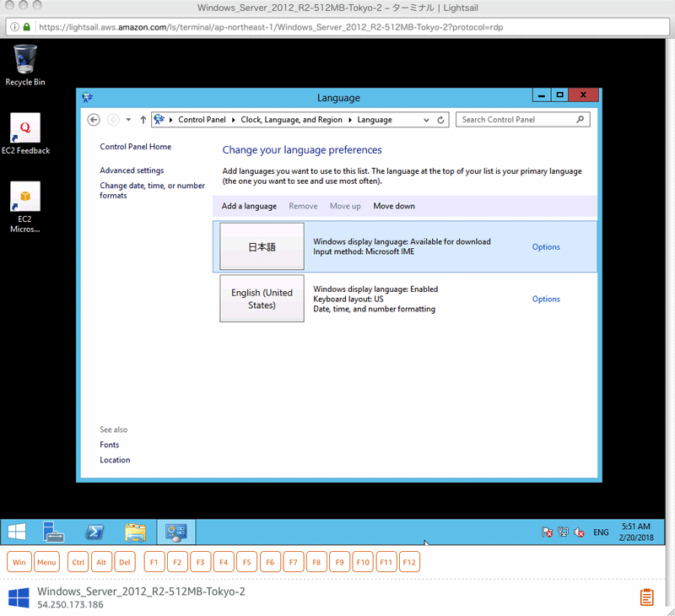Open Server Manager from the taskbar
Screen dimensions: 675x616
click(x=53, y=532)
